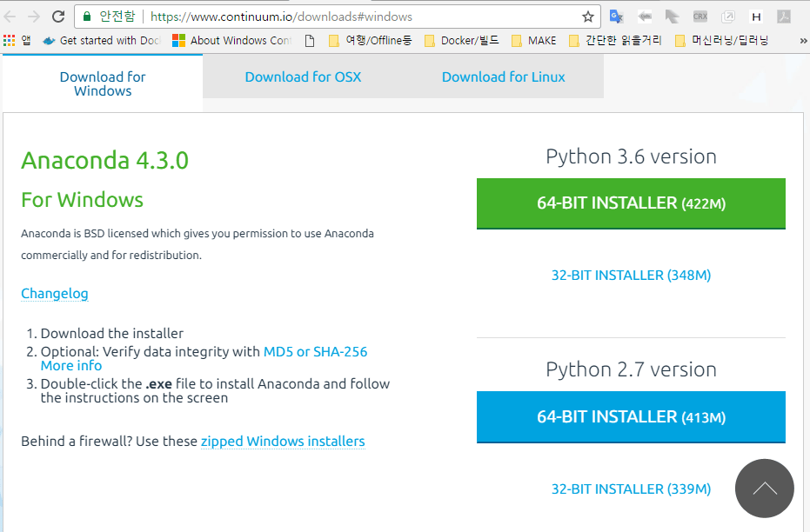
Task: Open the zipped Windows installers link
Action: coord(283,442)
